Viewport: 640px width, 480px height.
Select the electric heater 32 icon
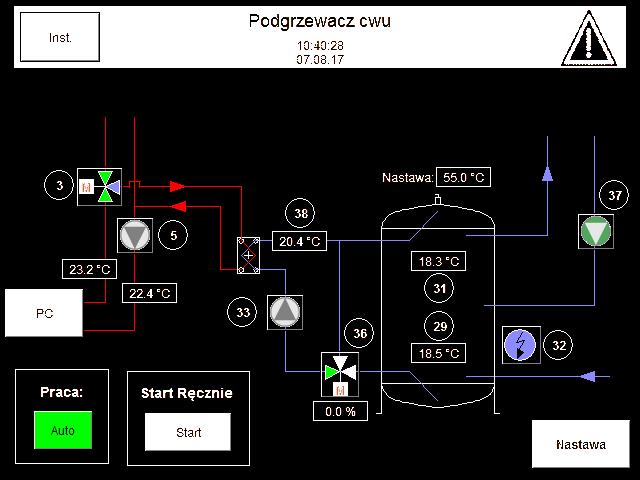pos(521,345)
